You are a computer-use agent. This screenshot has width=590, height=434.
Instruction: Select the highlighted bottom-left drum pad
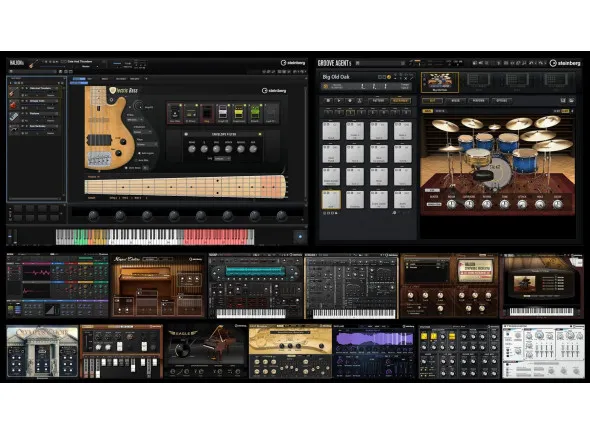[x=331, y=199]
